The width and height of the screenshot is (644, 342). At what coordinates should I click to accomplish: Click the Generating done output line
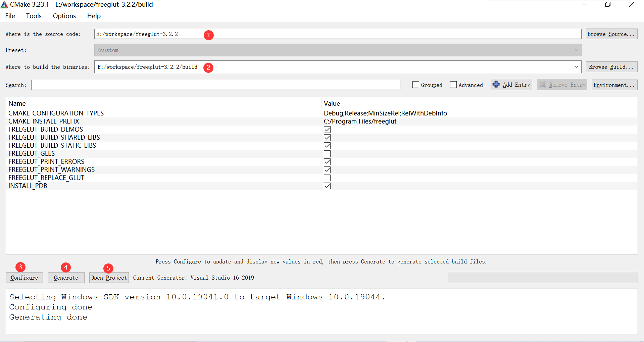[48, 317]
